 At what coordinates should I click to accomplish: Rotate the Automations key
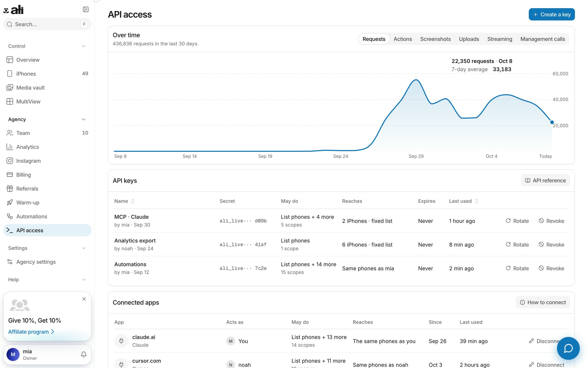[517, 268]
